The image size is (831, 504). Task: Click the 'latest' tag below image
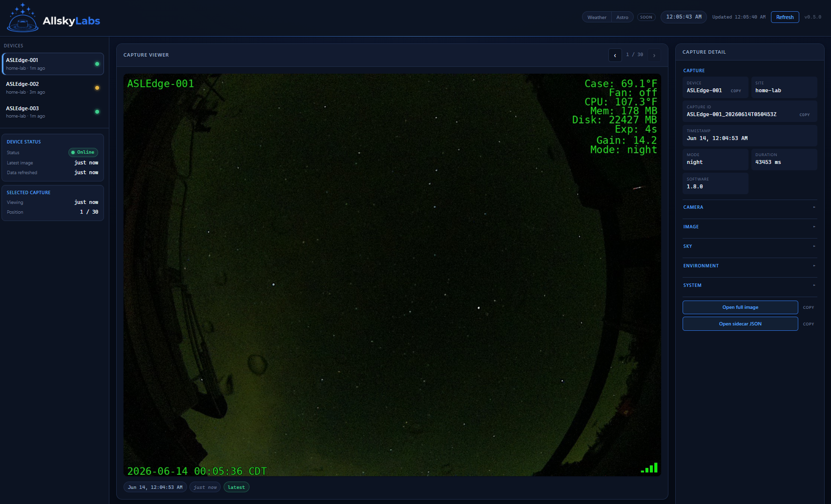pyautogui.click(x=236, y=487)
